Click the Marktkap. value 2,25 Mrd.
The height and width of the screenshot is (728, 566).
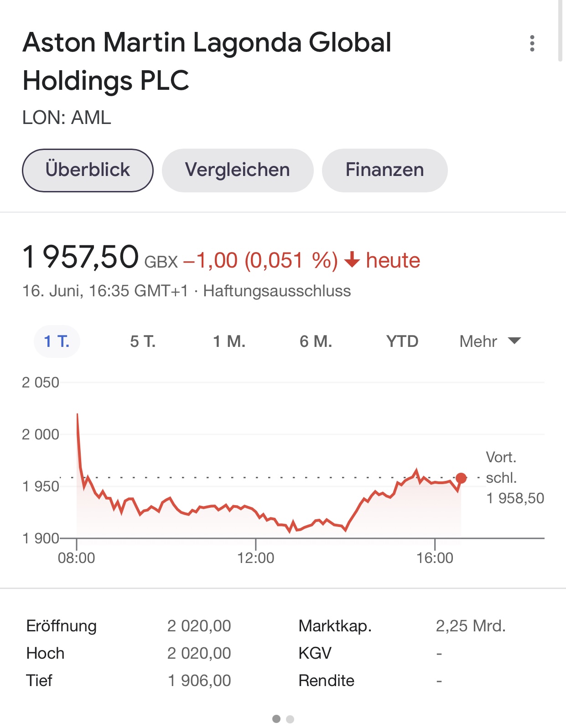(471, 626)
